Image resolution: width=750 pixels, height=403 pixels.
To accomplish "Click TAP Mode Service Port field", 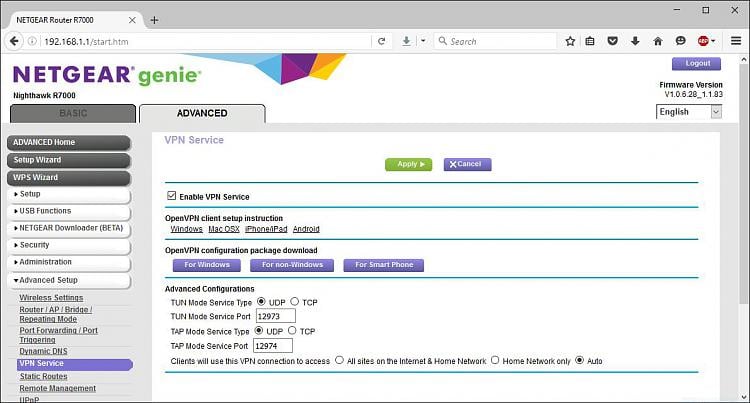I will (x=273, y=346).
